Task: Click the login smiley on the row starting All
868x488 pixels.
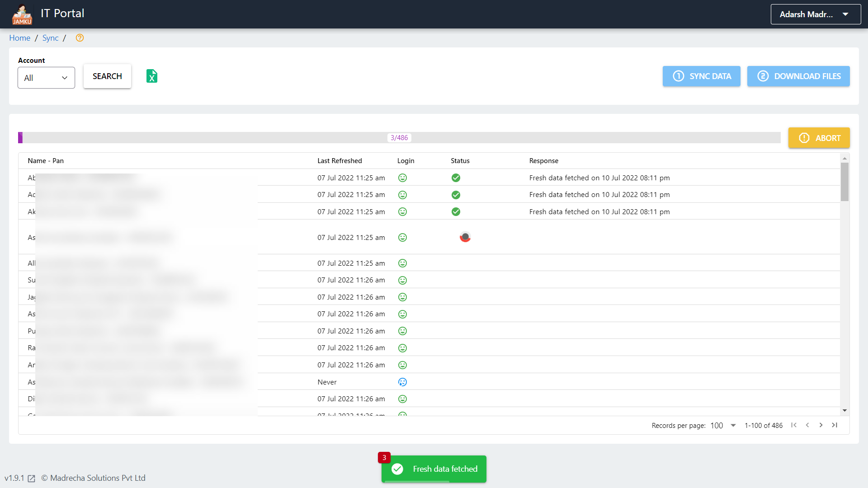Action: pyautogui.click(x=402, y=263)
